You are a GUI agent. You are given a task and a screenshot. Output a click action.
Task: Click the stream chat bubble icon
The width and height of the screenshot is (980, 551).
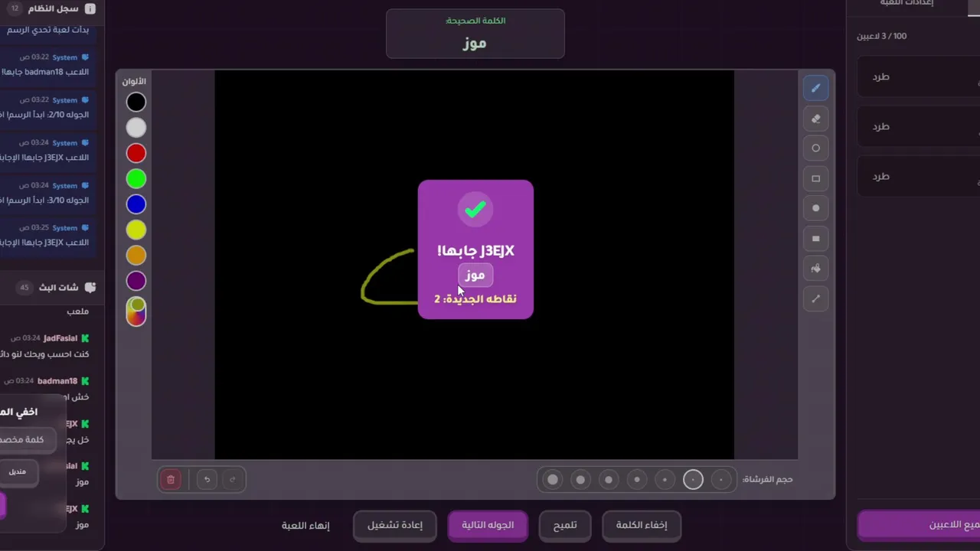click(x=90, y=288)
